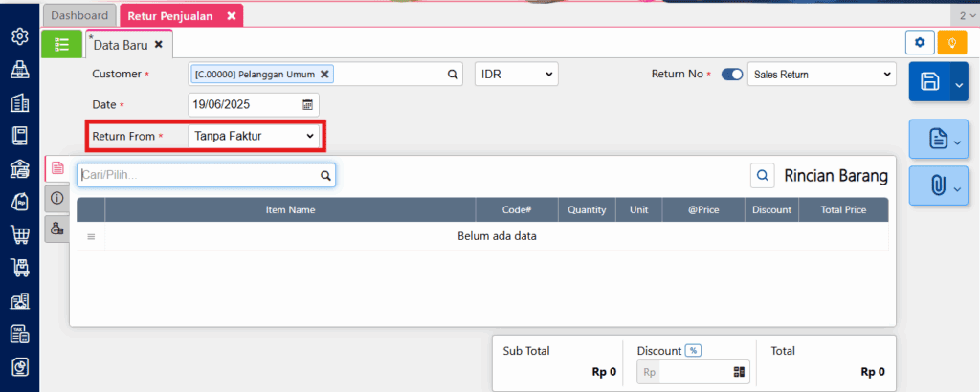Open the info side tab
Screen dimensions: 980x392
tap(56, 199)
